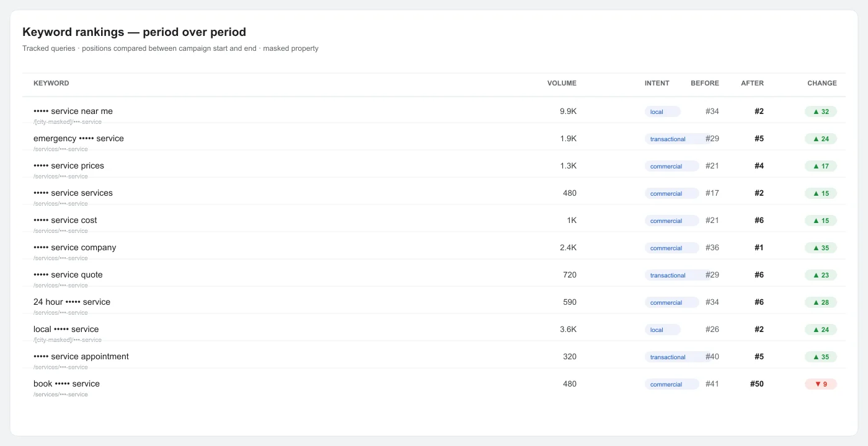Click the #1 after position value
This screenshot has height=446, width=868.
tap(759, 248)
